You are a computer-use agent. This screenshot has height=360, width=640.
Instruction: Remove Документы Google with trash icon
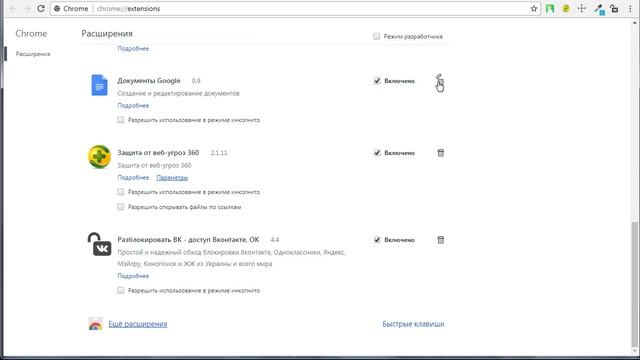[440, 82]
